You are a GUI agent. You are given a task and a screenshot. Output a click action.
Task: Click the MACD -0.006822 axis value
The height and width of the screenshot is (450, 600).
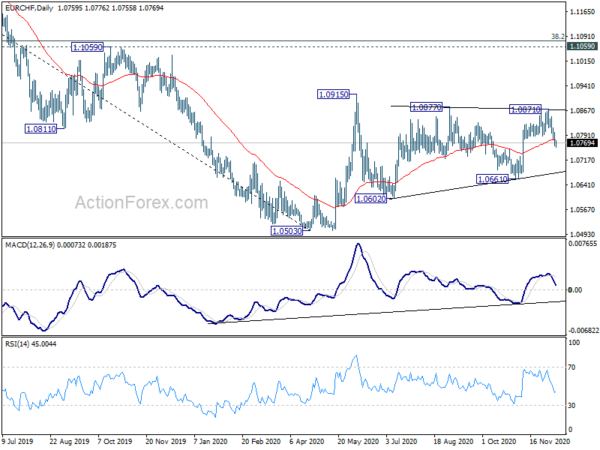583,330
